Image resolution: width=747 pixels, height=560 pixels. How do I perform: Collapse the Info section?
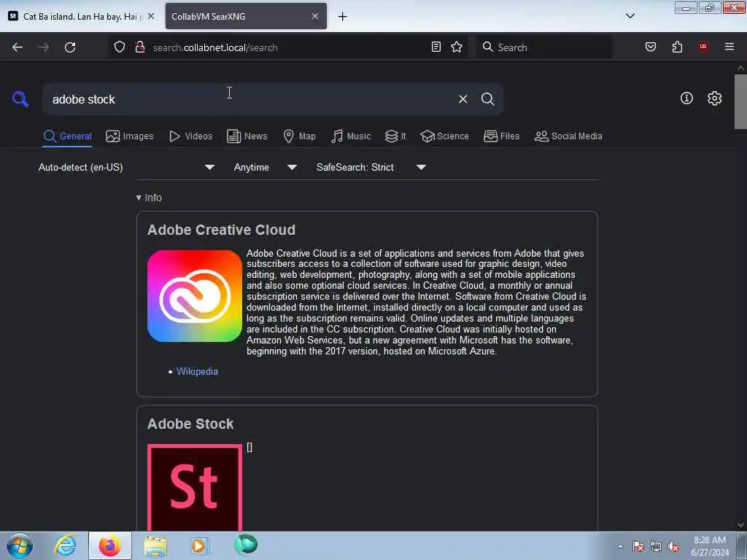149,198
